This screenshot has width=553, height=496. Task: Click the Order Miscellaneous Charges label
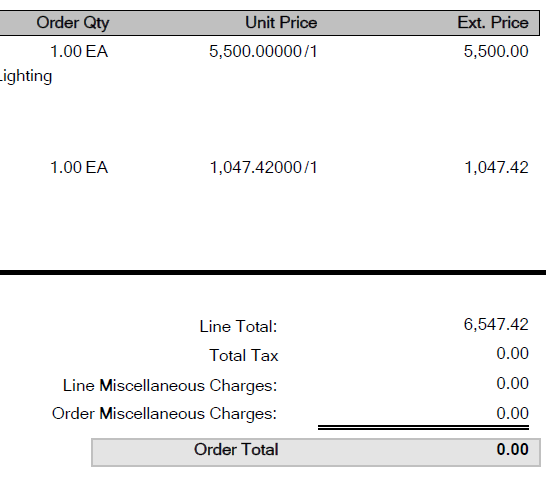(164, 414)
